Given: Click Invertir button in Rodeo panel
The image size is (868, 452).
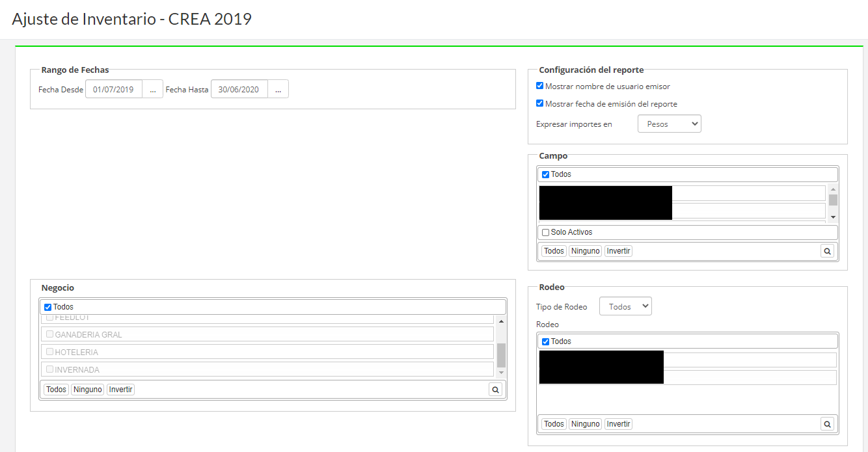Looking at the screenshot, I should [618, 424].
